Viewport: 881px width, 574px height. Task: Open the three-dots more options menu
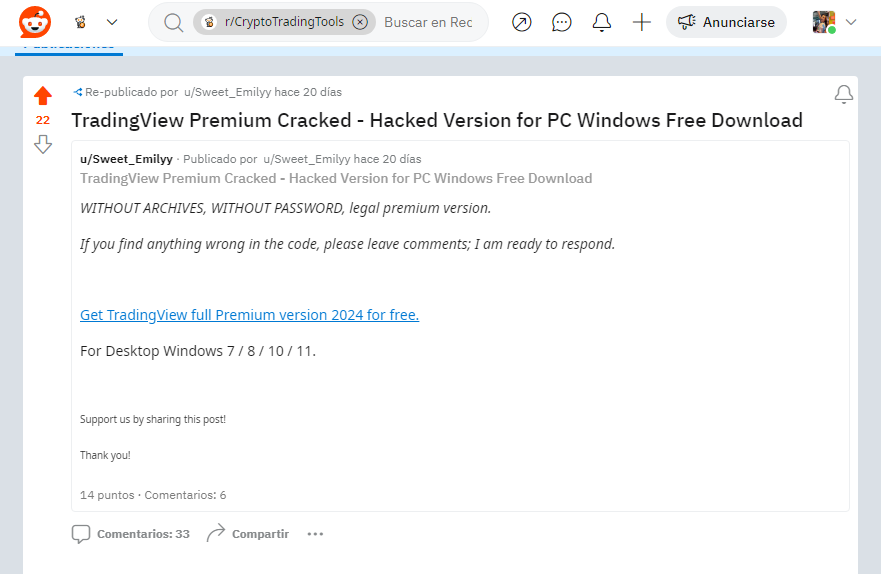click(x=315, y=534)
